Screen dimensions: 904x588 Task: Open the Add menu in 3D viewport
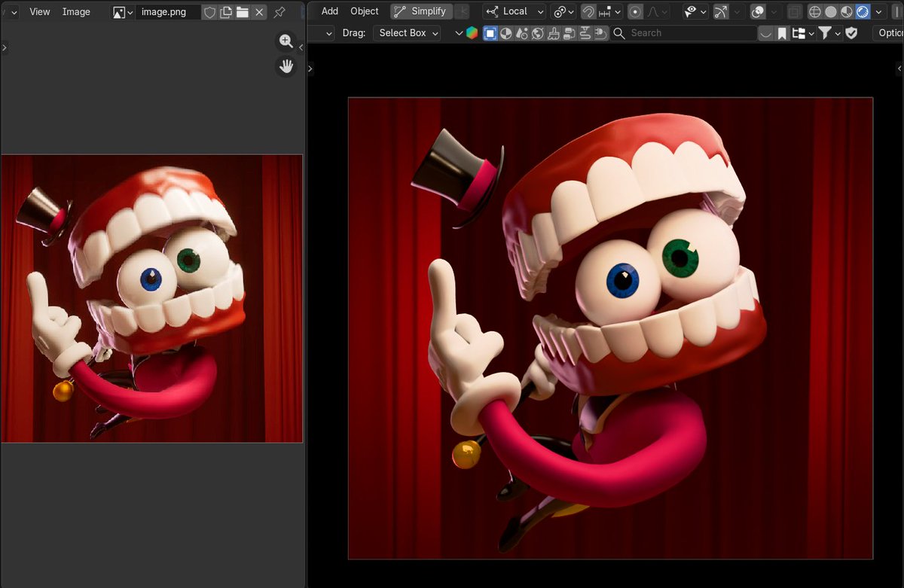click(329, 11)
